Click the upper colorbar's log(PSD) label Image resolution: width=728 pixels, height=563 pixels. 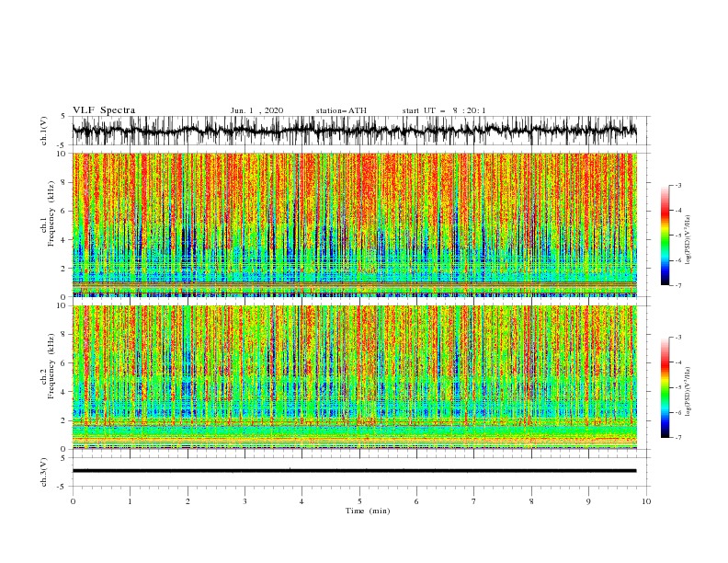[x=688, y=240]
